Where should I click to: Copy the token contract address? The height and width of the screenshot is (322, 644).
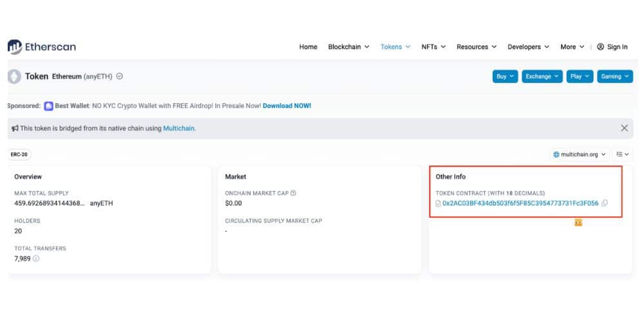tap(605, 204)
